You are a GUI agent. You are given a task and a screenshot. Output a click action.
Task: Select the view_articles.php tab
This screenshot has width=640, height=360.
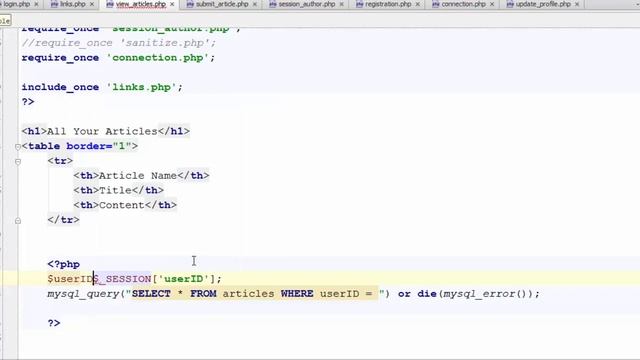point(141,4)
